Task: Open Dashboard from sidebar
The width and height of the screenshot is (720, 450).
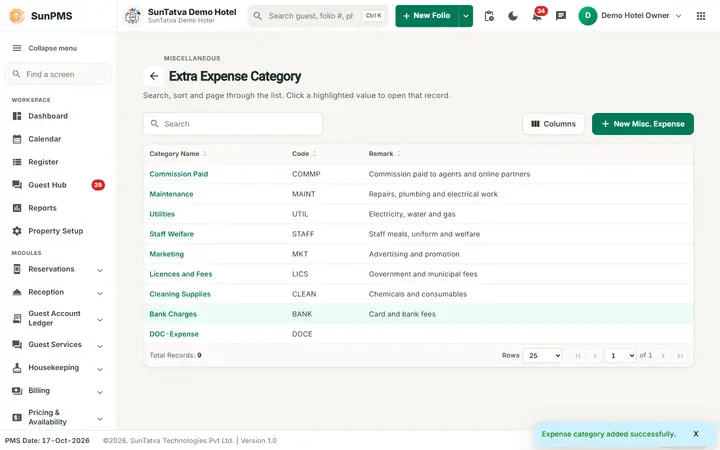Action: click(48, 116)
